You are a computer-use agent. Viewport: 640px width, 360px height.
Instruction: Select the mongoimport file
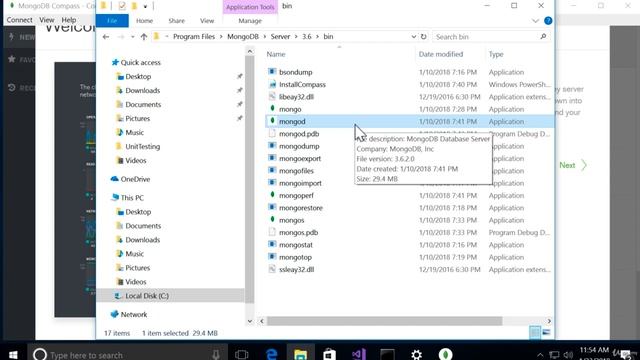(300, 183)
